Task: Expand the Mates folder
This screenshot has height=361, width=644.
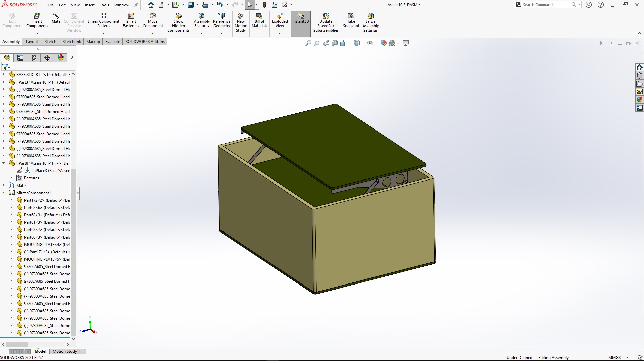Action: click(4, 185)
